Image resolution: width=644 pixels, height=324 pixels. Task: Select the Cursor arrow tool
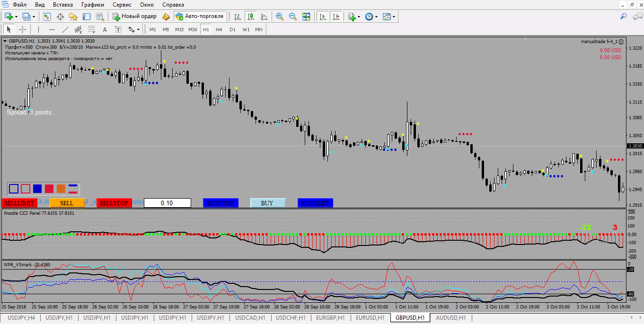9,29
